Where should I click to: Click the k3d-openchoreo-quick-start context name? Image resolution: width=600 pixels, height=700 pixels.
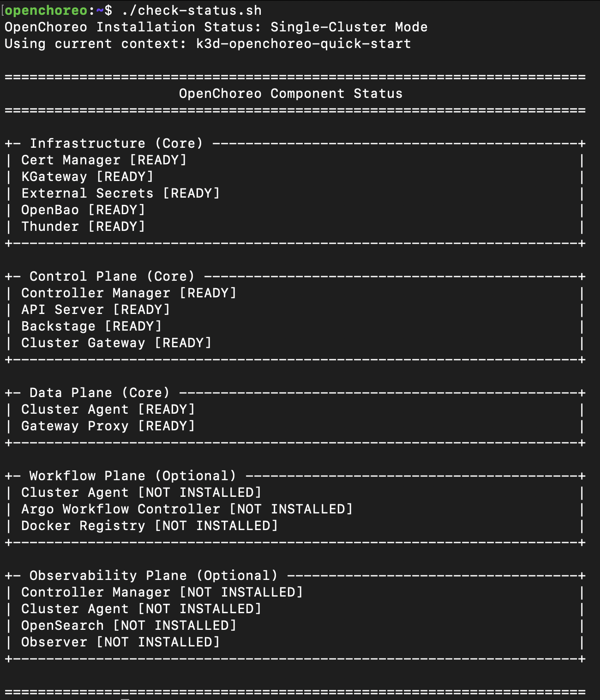303,44
